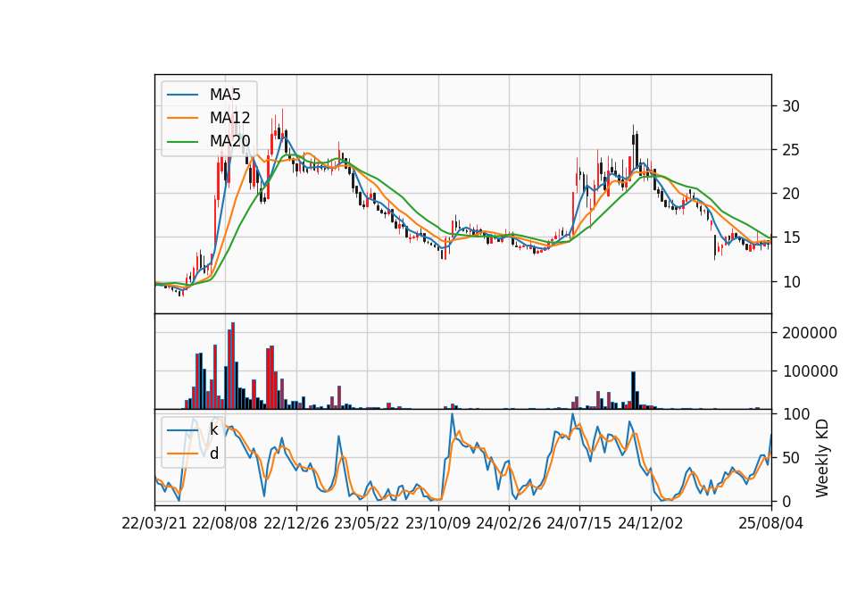Click the 24/02/26 date axis label
This screenshot has width=857, height=616.
(x=508, y=523)
